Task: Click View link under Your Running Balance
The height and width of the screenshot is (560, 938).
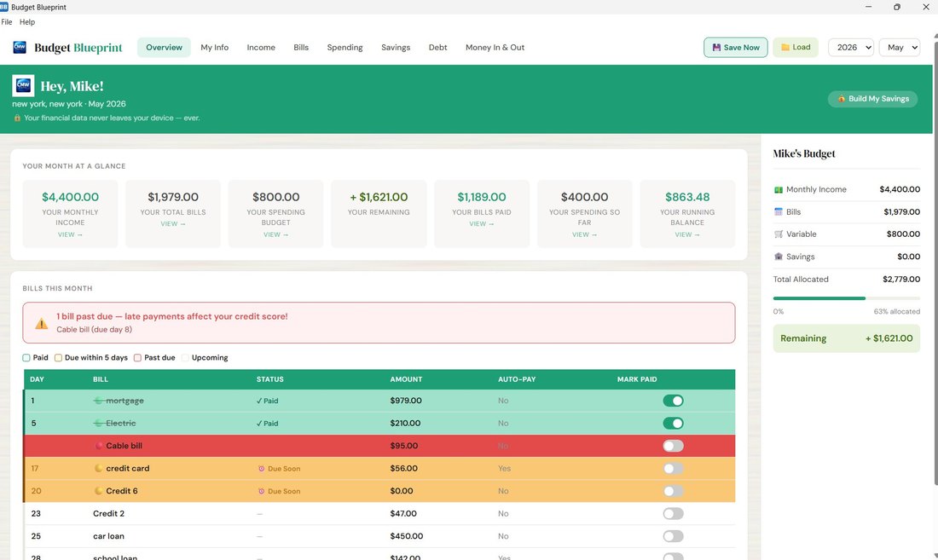Action: 687,235
